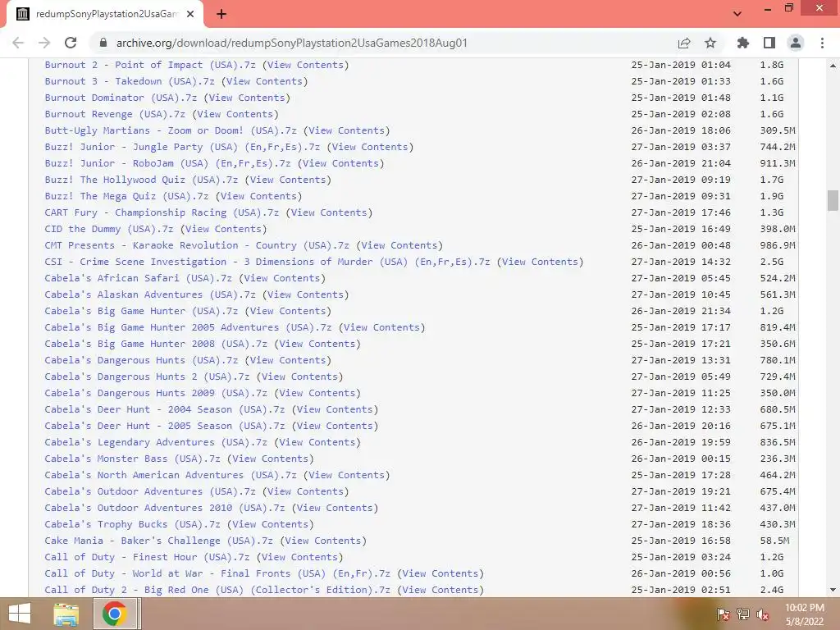
Task: Download CART Fury - Championship Racing (USA).7z
Action: tap(162, 212)
